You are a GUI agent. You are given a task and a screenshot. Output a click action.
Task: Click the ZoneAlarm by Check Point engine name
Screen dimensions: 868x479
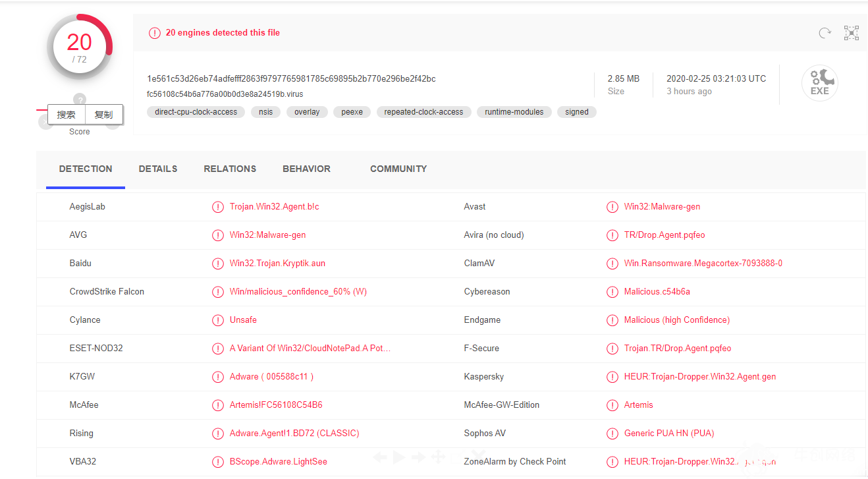pos(515,462)
